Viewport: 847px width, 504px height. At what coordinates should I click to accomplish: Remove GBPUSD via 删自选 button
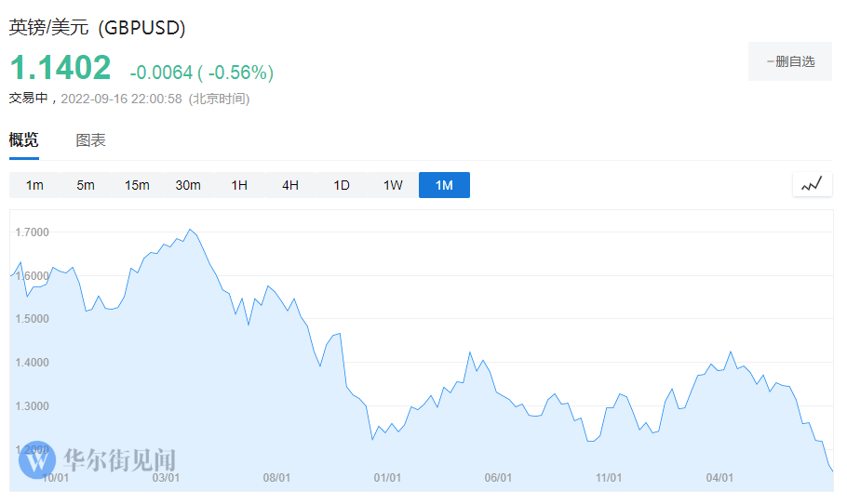coord(789,61)
